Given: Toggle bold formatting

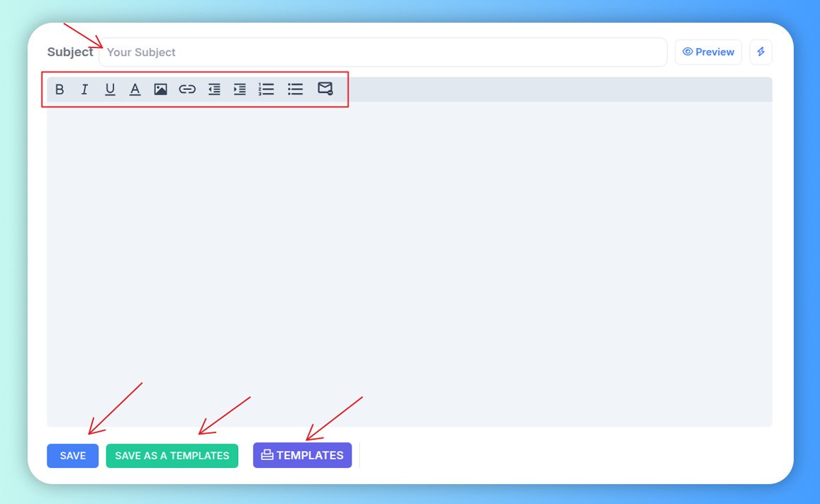Looking at the screenshot, I should [x=60, y=89].
